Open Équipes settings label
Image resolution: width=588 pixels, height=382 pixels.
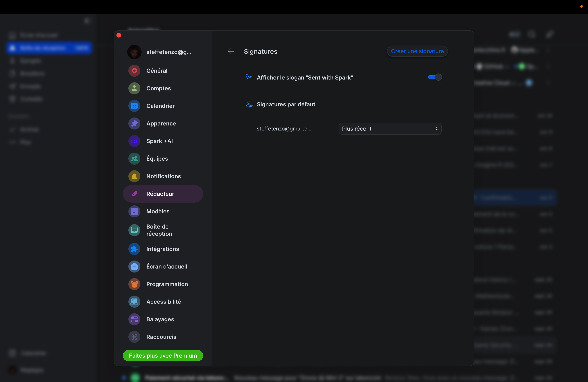coord(157,158)
